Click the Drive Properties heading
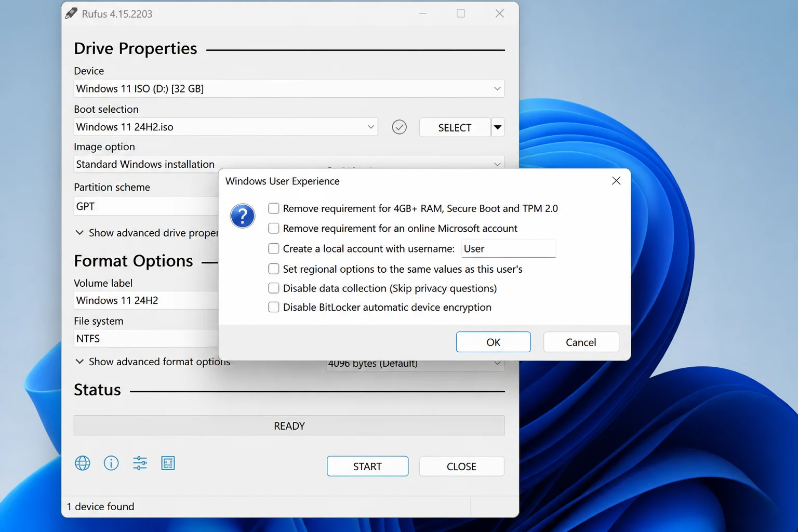Viewport: 798px width, 532px height. click(x=136, y=48)
